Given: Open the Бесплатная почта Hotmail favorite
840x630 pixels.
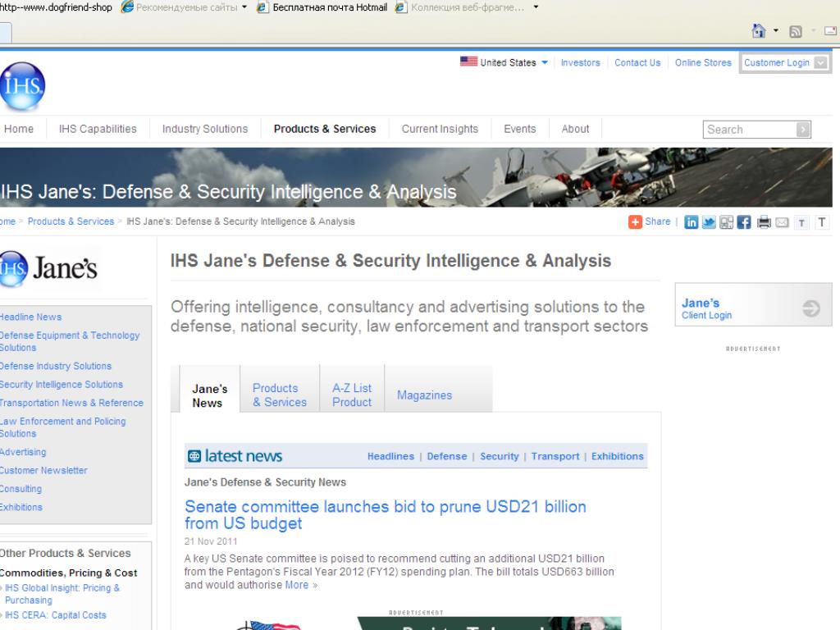Looking at the screenshot, I should click(x=323, y=7).
